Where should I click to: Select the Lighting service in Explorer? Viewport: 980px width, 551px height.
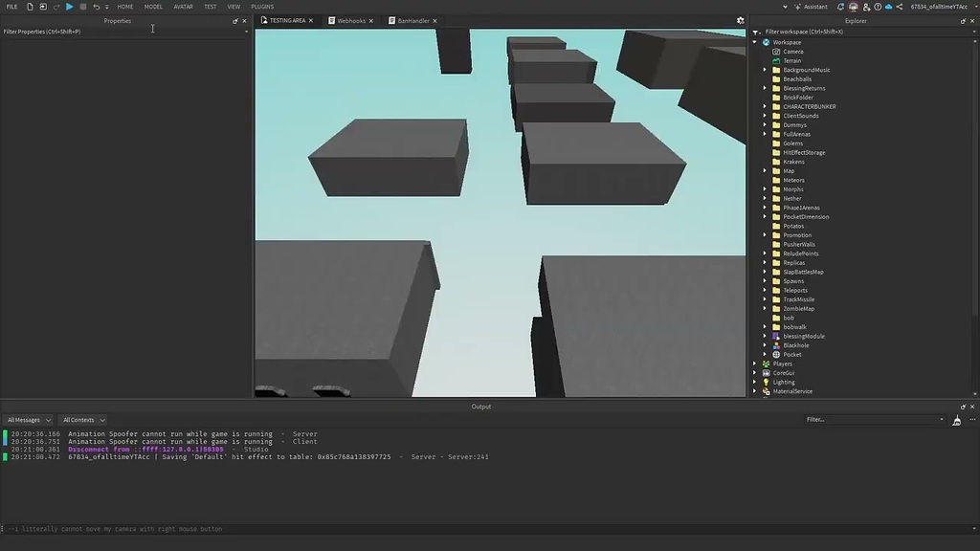point(785,382)
